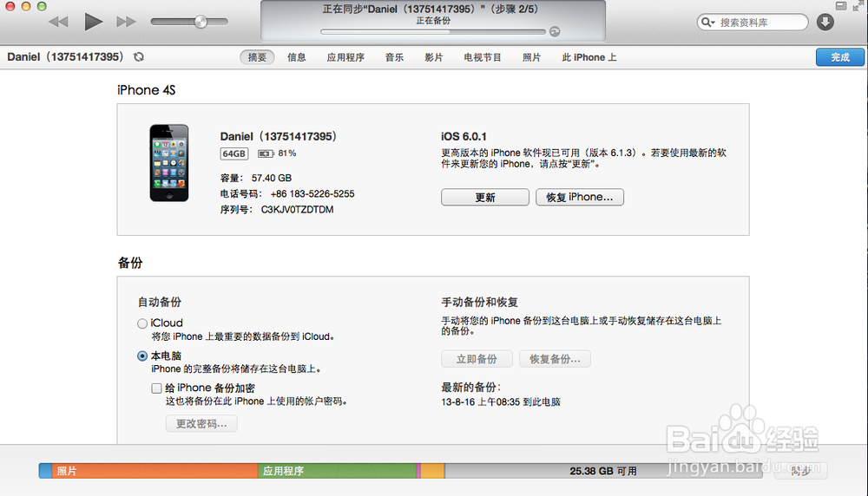Skip forward with the fast-forward icon
The width and height of the screenshot is (868, 496).
click(126, 22)
